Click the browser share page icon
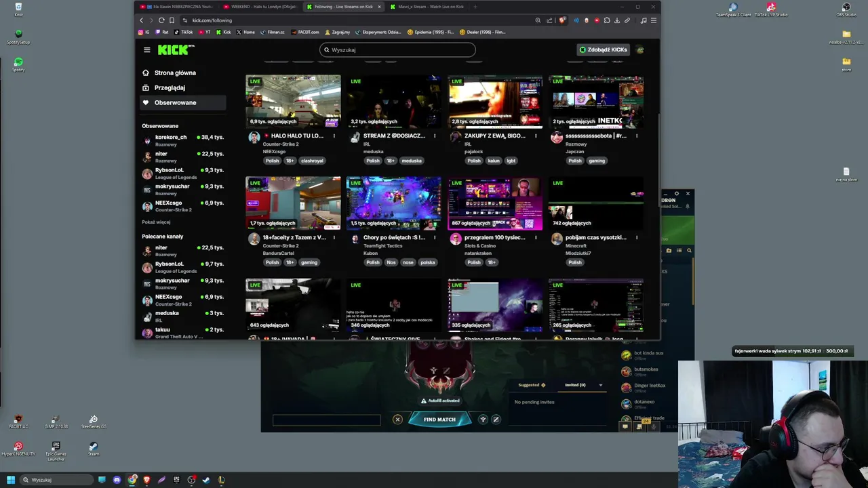The height and width of the screenshot is (488, 868). 549,20
